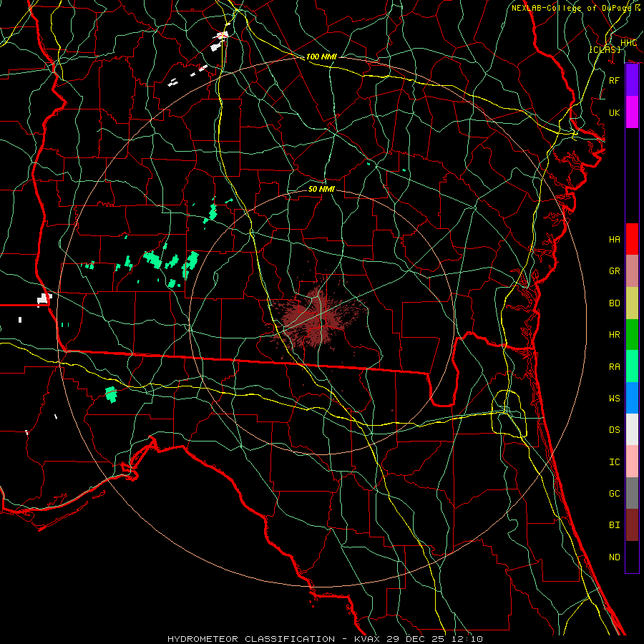Click the HR dark green legend swatch

[632, 334]
